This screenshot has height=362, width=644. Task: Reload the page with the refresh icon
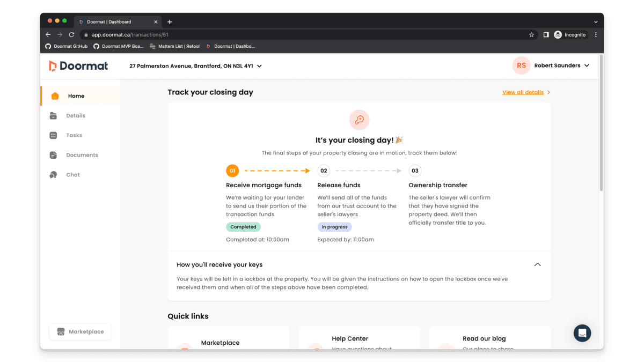tap(71, 35)
